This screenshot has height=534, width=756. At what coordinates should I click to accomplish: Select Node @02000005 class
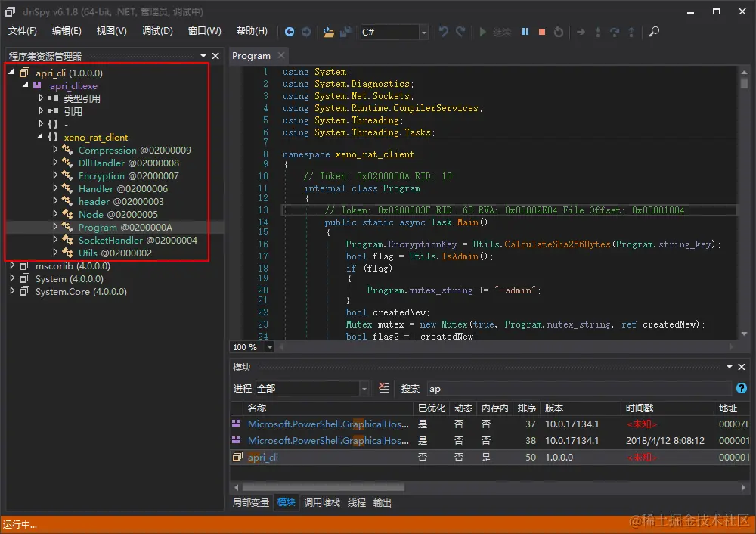click(x=118, y=214)
